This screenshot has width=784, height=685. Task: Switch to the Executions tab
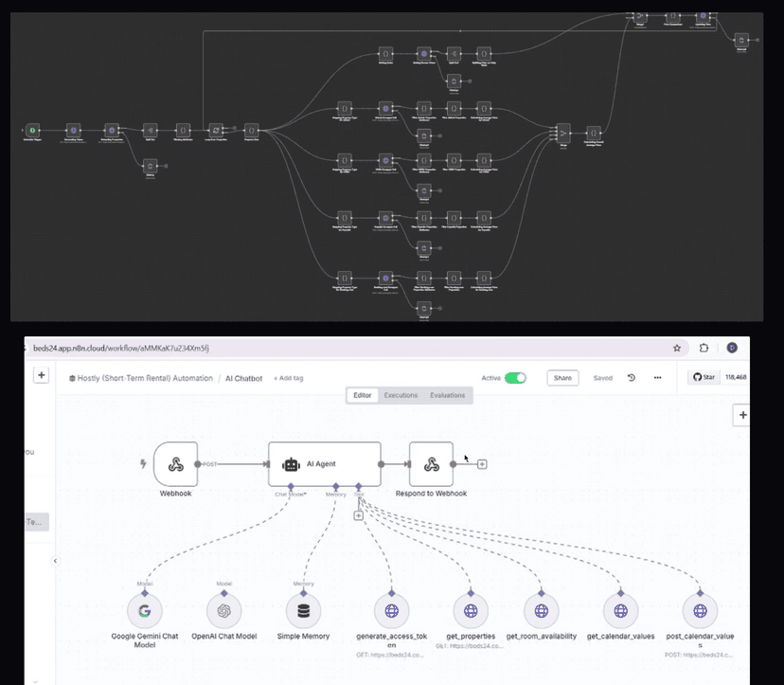[401, 395]
